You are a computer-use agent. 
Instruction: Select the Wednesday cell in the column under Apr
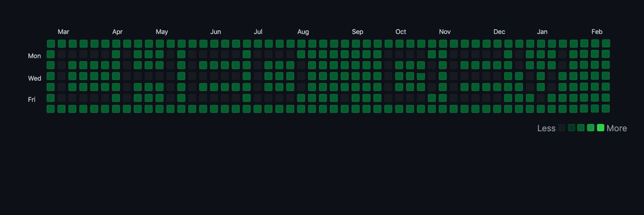116,76
